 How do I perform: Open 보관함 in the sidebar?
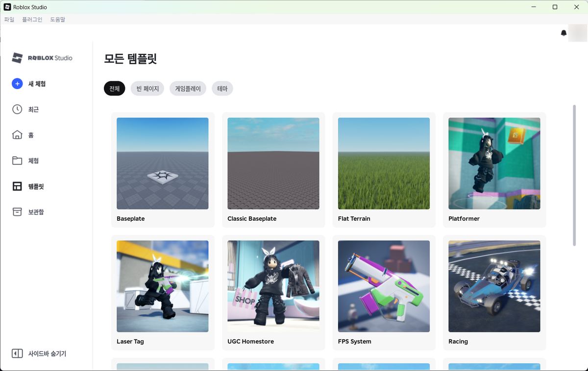point(36,212)
